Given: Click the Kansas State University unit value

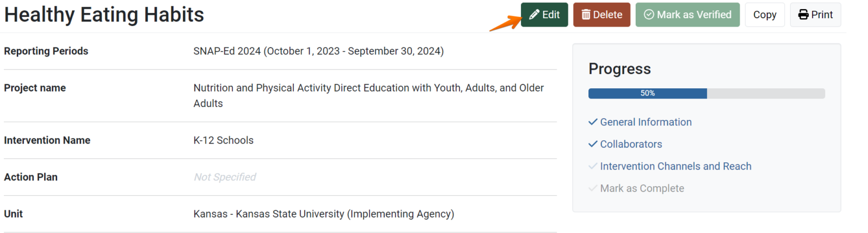Looking at the screenshot, I should point(323,214).
